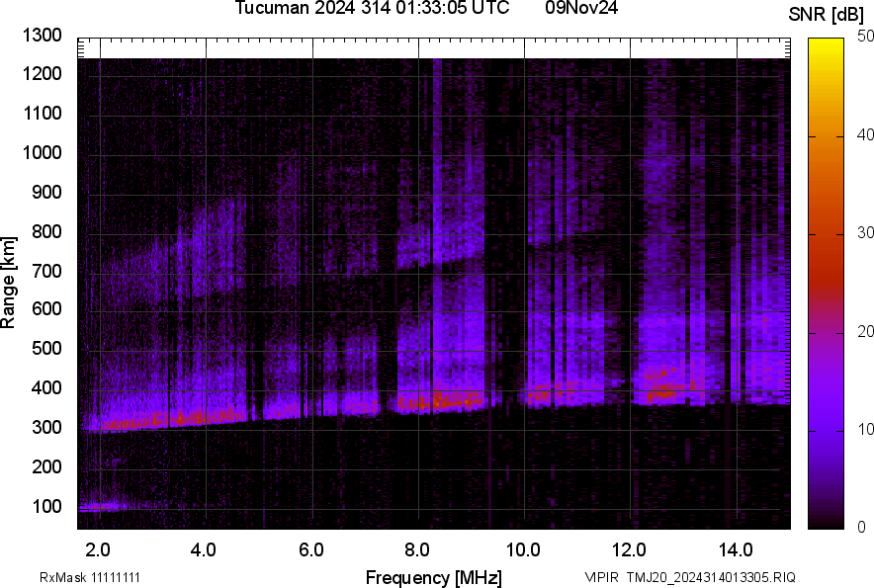Click the SNR [dB] colorbar heading
874x588 pixels.
pos(826,15)
